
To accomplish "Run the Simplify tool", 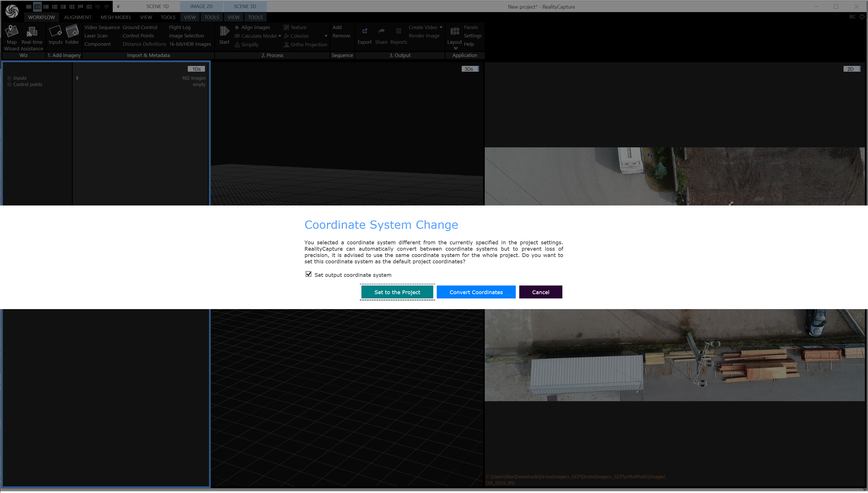I will 249,44.
